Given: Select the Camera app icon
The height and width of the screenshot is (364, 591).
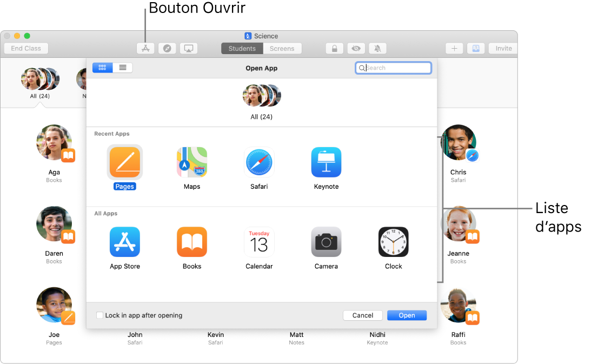Looking at the screenshot, I should pyautogui.click(x=326, y=242).
